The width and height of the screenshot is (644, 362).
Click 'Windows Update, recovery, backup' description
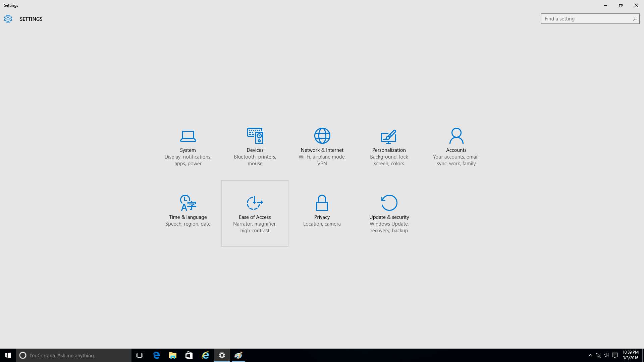pos(389,227)
